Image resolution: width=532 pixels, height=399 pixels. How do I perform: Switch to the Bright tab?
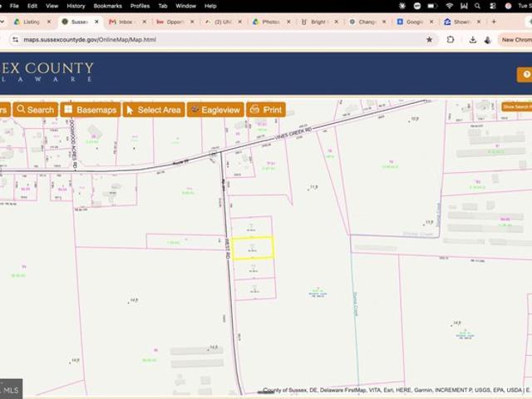pos(318,22)
